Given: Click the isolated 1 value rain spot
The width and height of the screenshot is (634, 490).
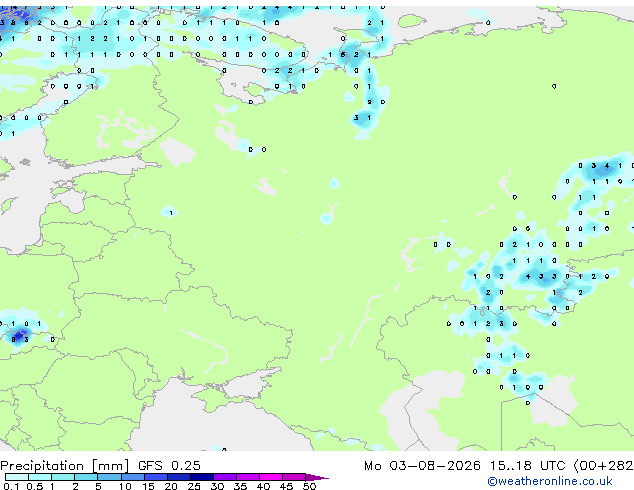Looking at the screenshot, I should (x=171, y=213).
